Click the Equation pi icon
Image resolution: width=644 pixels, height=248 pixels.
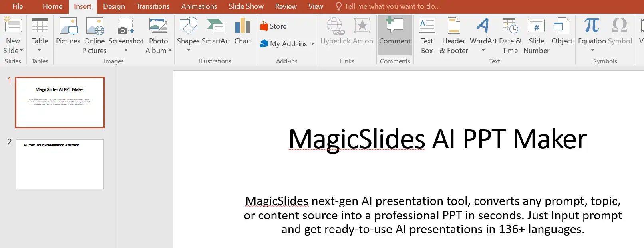pos(592,26)
